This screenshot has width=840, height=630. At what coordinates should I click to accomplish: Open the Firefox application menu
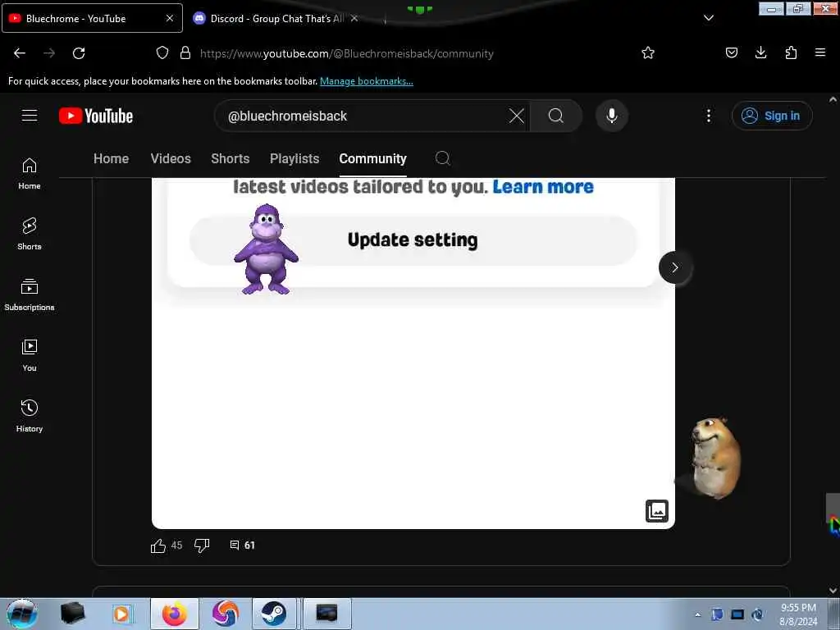pyautogui.click(x=820, y=53)
